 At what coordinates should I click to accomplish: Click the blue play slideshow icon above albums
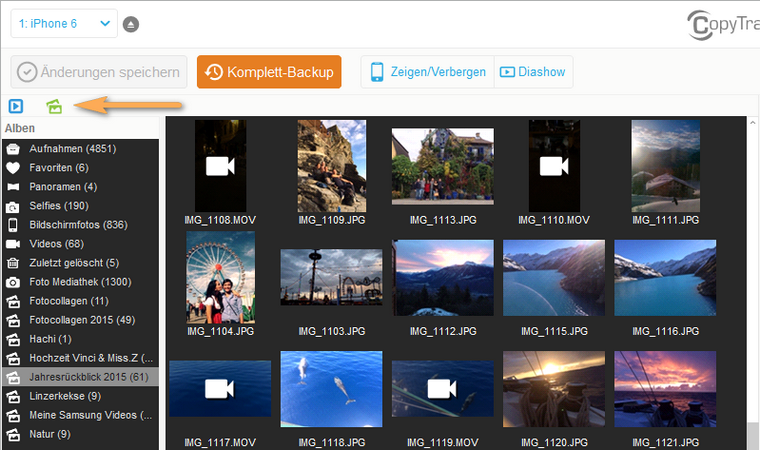point(16,106)
